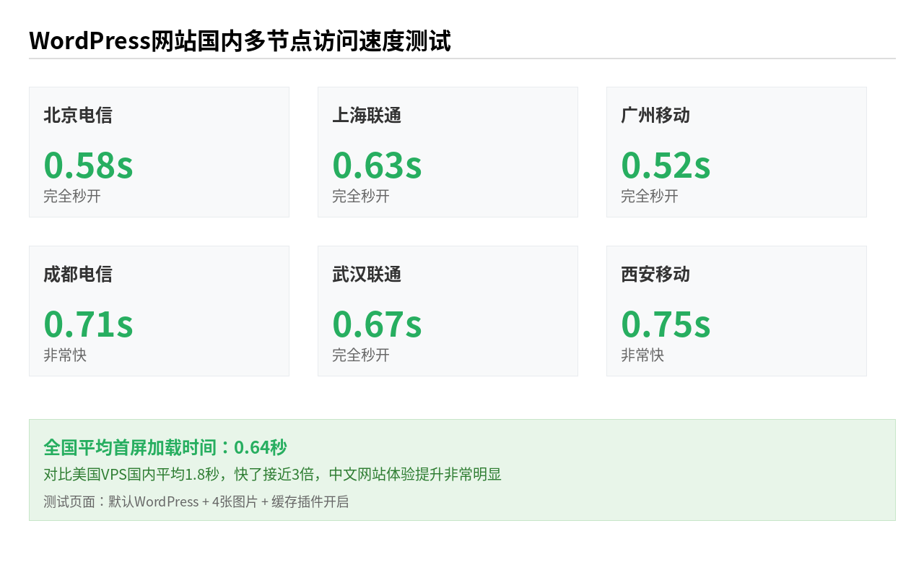Viewport: 924px width, 578px height.
Task: Click the 0.67s speed value
Action: pos(377,324)
